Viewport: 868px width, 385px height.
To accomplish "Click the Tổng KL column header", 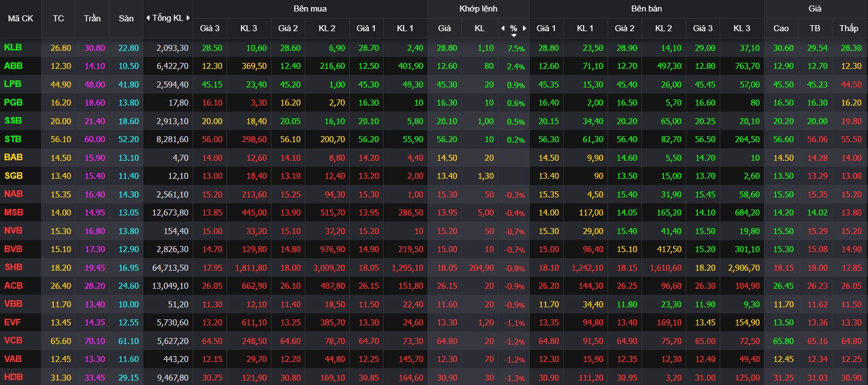I will (x=167, y=18).
